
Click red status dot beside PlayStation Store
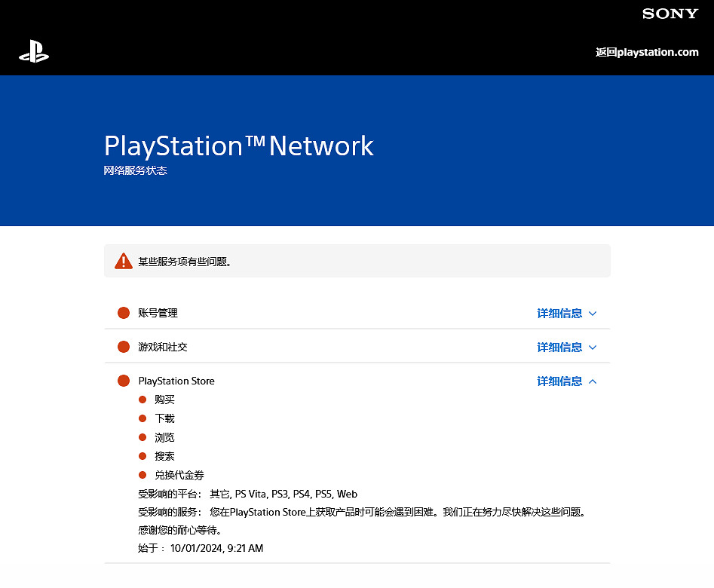tap(124, 381)
